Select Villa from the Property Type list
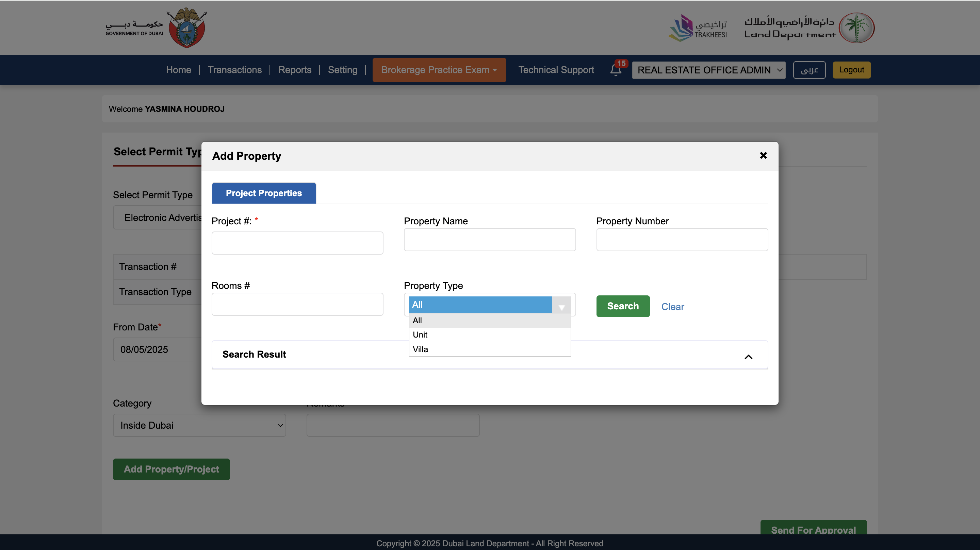The width and height of the screenshot is (980, 550). [x=420, y=349]
